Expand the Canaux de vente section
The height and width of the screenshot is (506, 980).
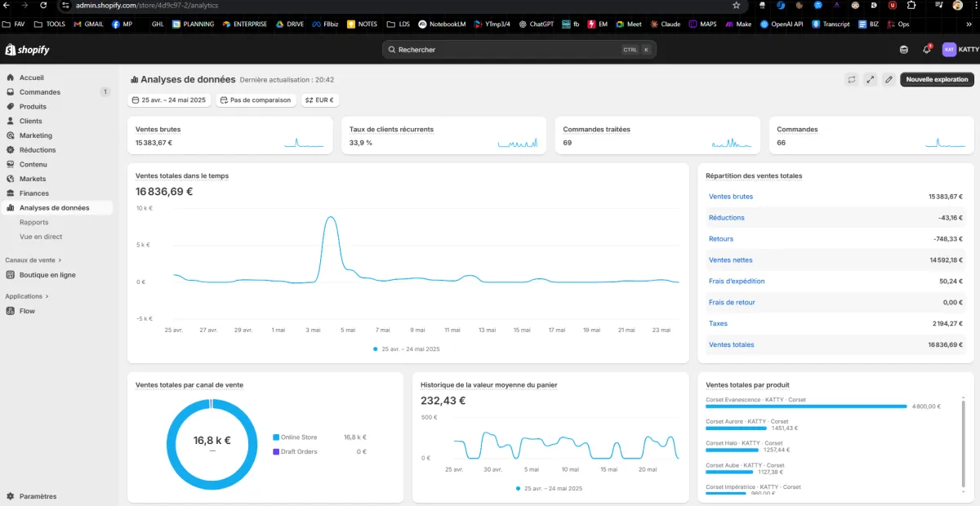(60, 260)
